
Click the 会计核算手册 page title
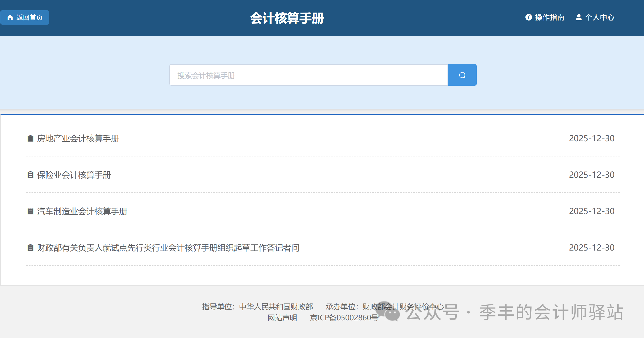(x=287, y=18)
